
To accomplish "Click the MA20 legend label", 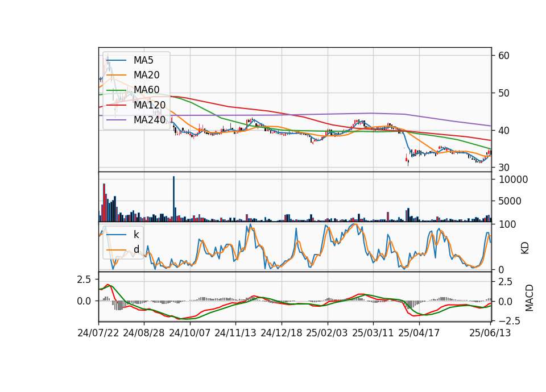I will click(x=146, y=75).
